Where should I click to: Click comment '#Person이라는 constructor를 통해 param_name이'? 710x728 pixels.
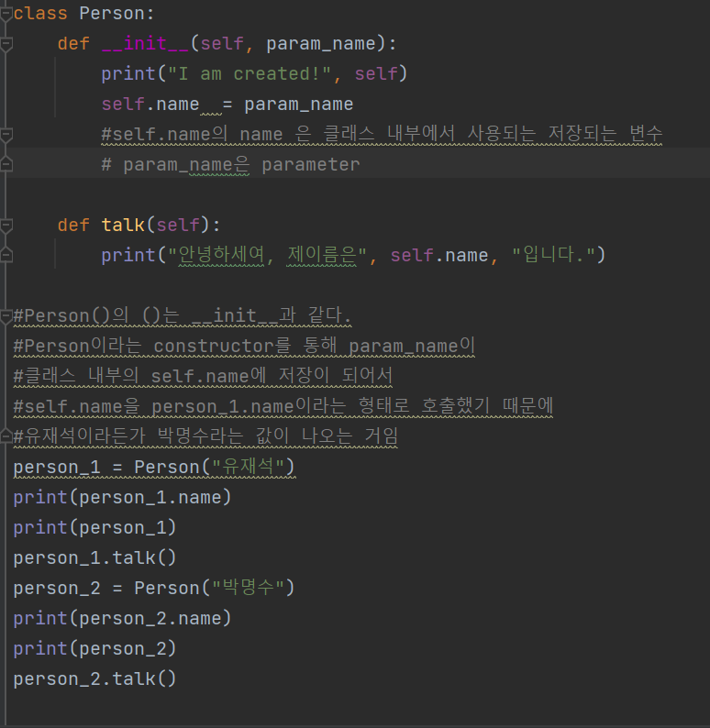pyautogui.click(x=244, y=347)
